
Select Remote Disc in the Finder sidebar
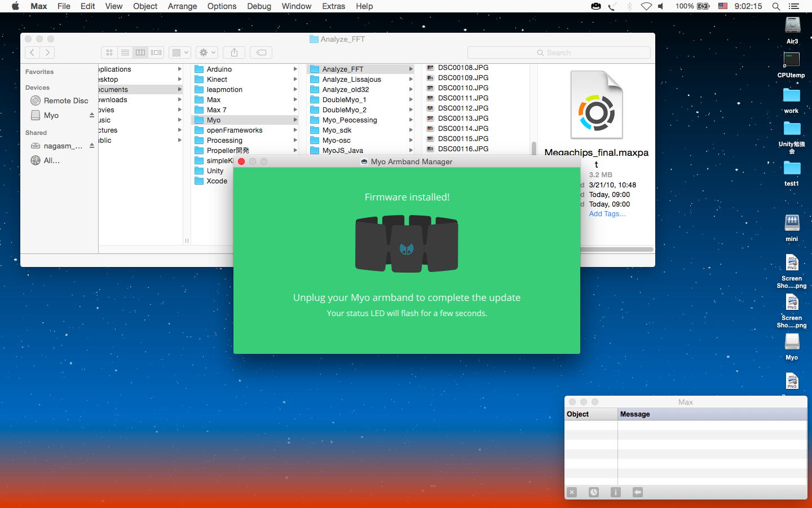coord(60,100)
